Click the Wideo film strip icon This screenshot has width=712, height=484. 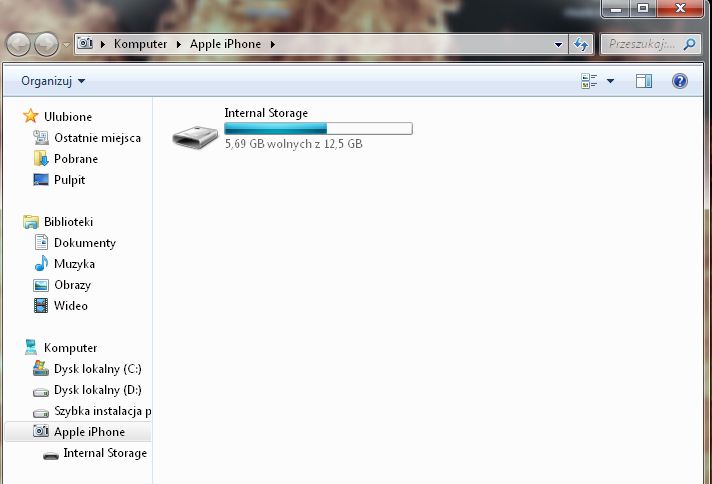pyautogui.click(x=41, y=306)
